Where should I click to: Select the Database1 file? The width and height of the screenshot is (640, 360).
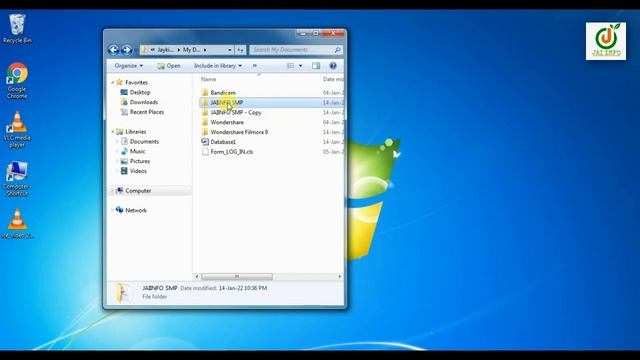pyautogui.click(x=223, y=142)
